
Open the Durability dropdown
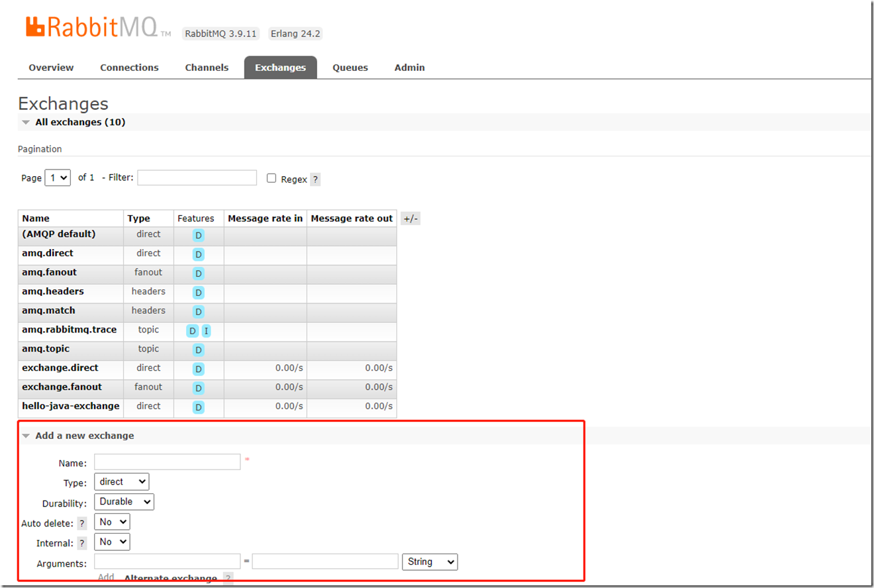(x=124, y=501)
